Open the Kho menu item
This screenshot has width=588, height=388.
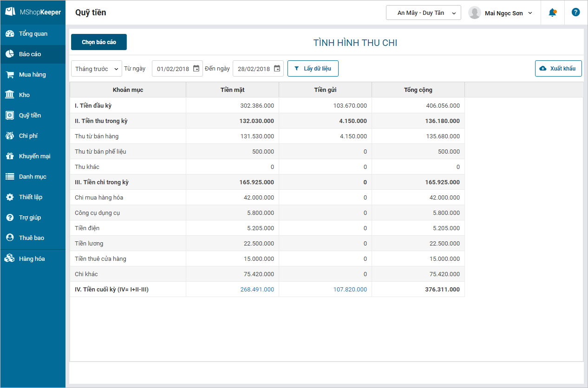(33, 95)
